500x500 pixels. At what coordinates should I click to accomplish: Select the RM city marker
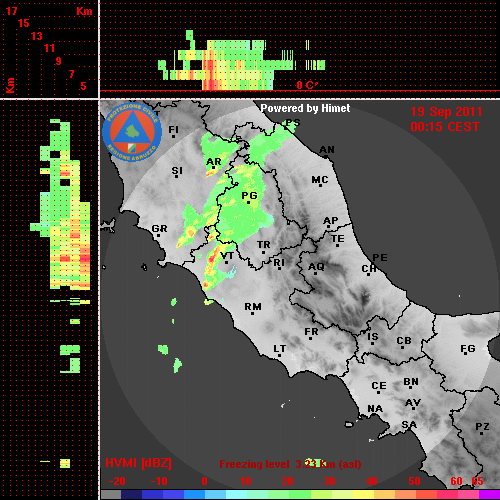point(252,313)
